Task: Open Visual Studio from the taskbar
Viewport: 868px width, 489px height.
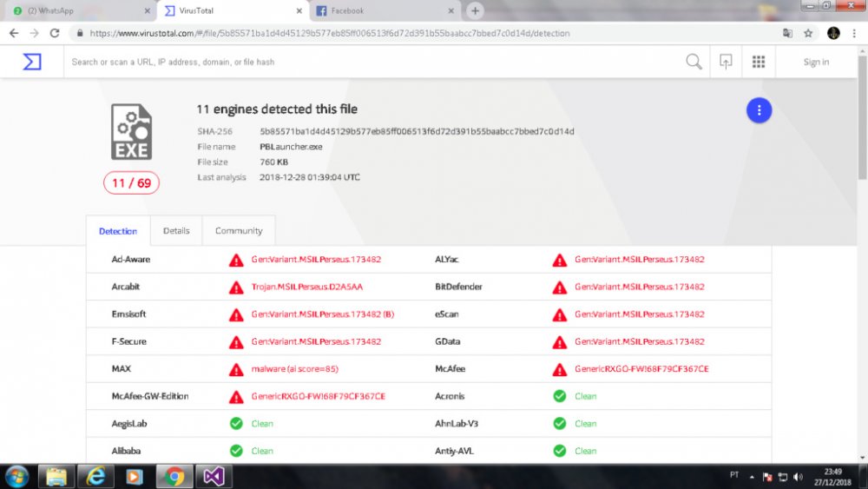Action: [214, 477]
